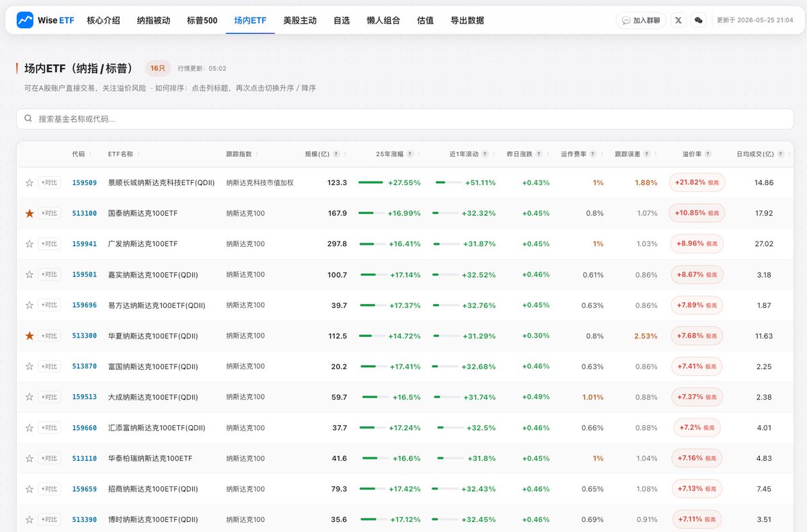The width and height of the screenshot is (807, 532).
Task: Open the 核心介绍 tab
Action: coord(104,20)
